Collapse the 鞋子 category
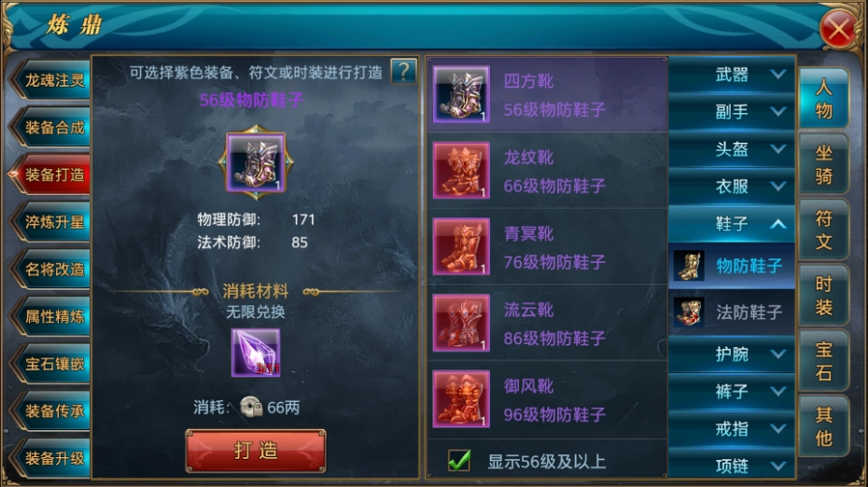 point(732,224)
